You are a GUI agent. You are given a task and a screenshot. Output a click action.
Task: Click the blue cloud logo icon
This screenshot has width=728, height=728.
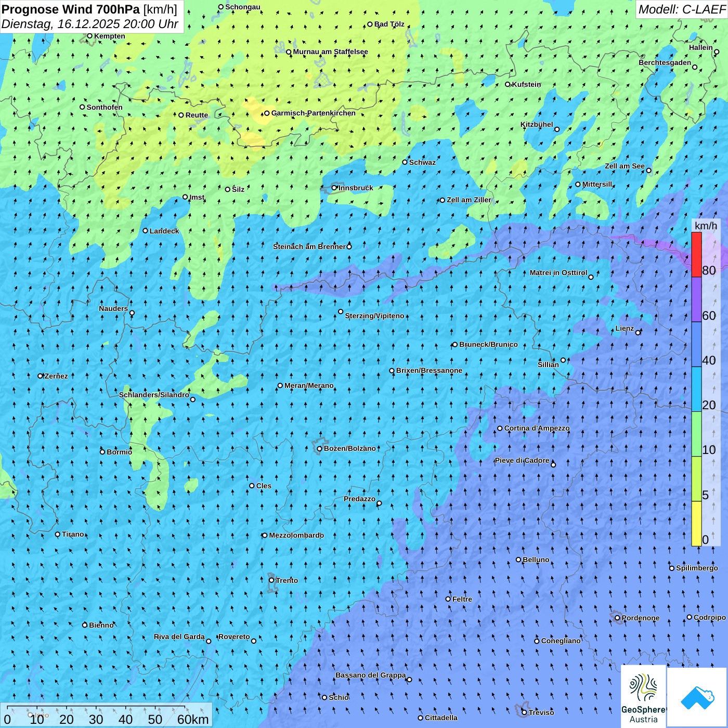697,698
